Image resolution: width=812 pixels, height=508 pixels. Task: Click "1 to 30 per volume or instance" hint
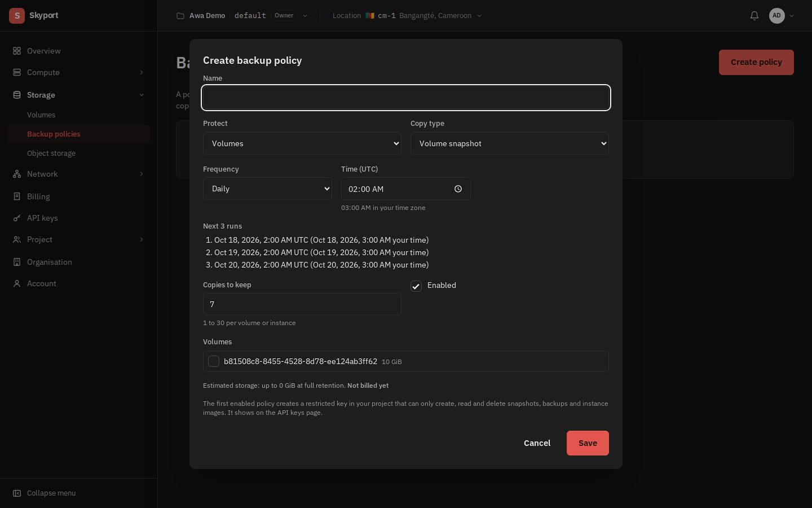[249, 323]
